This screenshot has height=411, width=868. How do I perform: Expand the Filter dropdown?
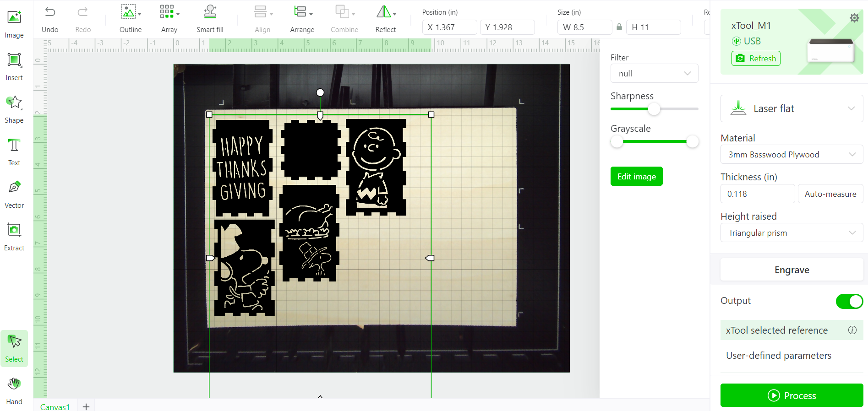(654, 74)
